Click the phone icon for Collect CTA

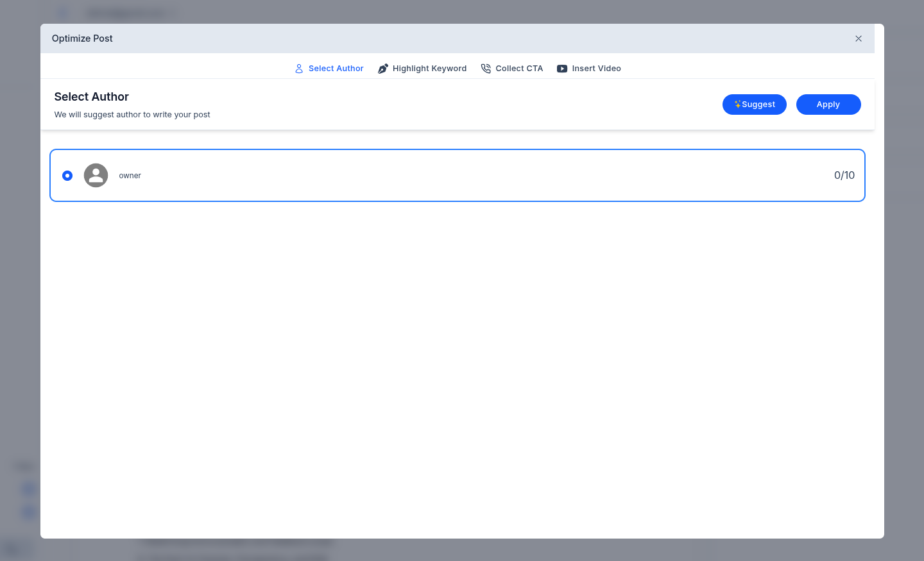pos(486,69)
